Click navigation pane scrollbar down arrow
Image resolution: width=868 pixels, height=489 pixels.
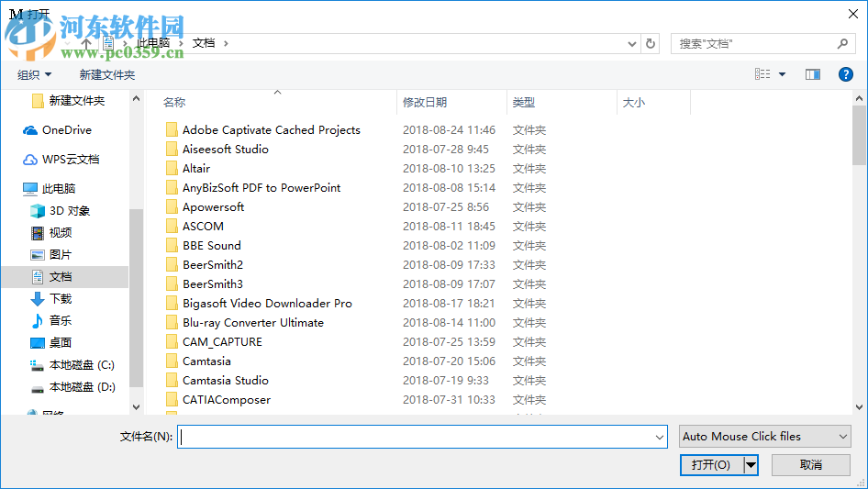[x=136, y=407]
